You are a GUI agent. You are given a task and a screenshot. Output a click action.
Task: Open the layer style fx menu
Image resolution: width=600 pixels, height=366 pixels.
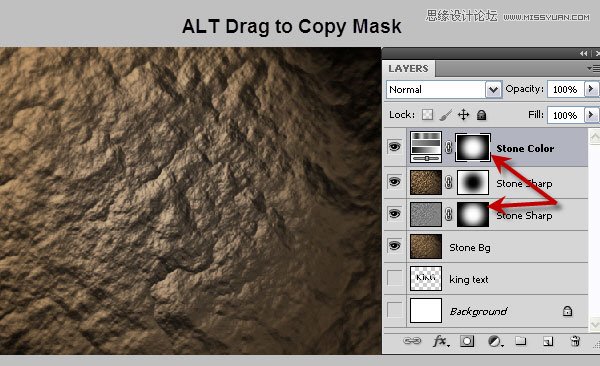[x=441, y=341]
